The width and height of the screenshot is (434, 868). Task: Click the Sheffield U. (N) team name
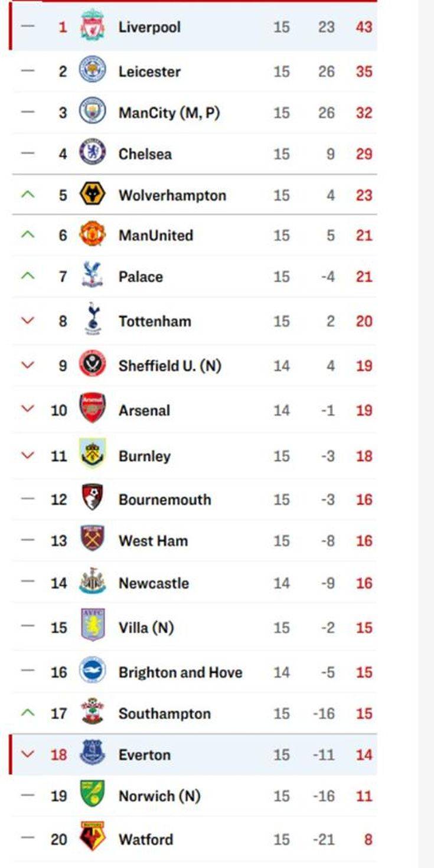coord(169,366)
